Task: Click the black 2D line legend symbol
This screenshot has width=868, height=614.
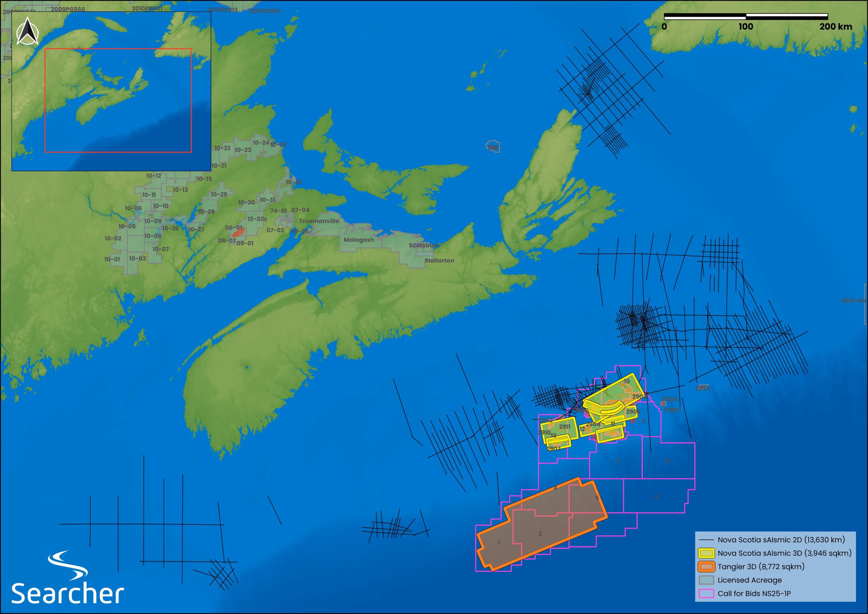Action: [x=706, y=540]
